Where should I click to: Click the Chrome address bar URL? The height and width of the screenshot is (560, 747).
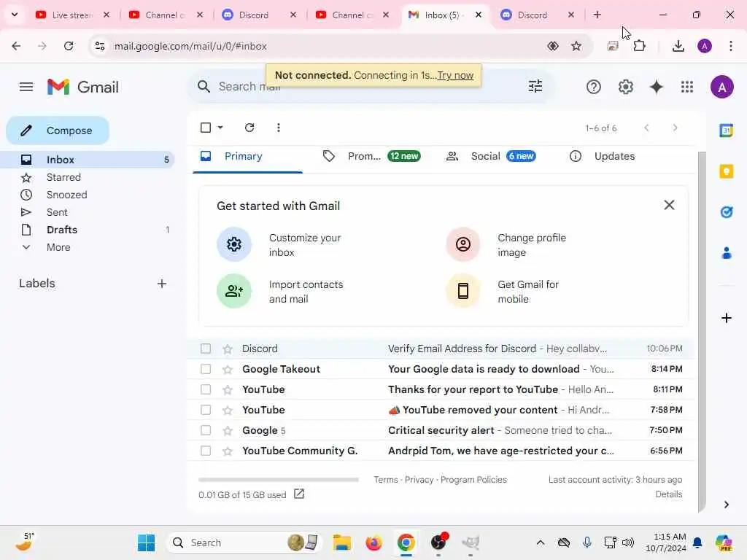(190, 46)
